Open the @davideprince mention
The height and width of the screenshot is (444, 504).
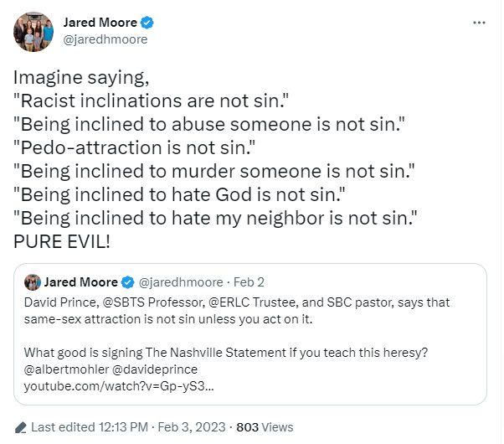[155, 369]
